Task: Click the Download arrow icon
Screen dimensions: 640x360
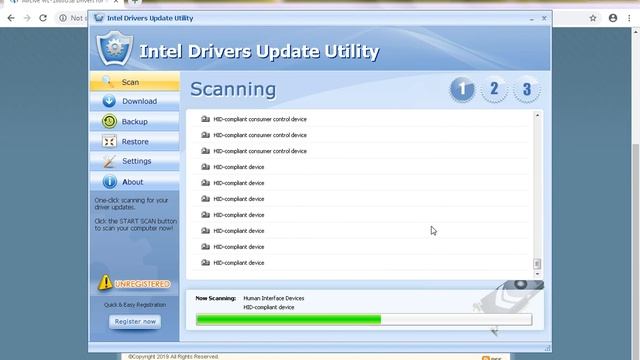Action: coord(109,101)
